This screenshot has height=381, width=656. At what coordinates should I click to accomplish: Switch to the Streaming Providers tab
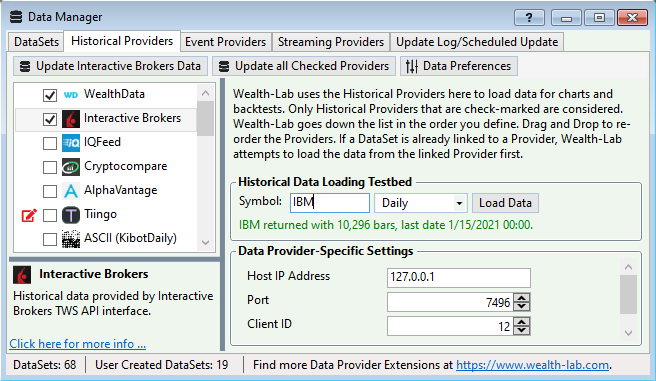[331, 42]
